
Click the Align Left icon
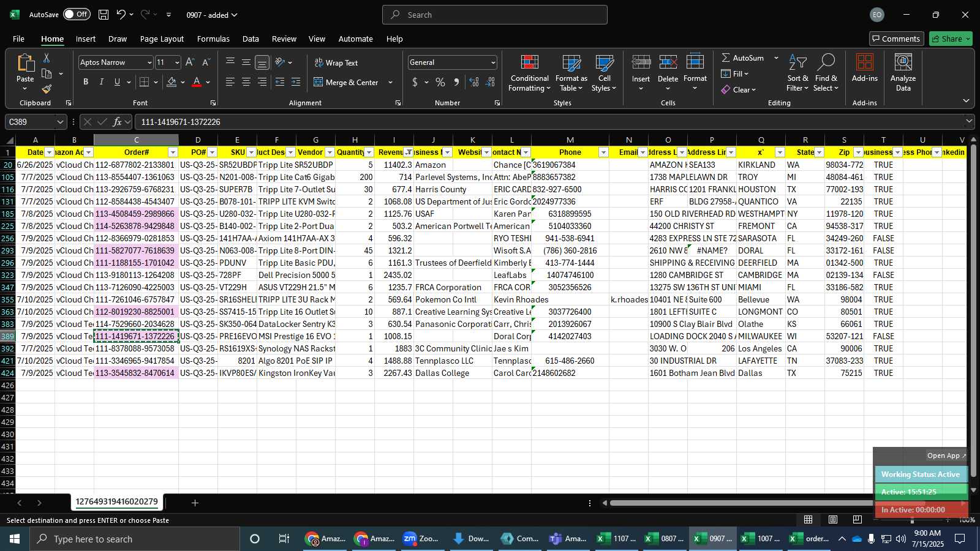coord(230,82)
